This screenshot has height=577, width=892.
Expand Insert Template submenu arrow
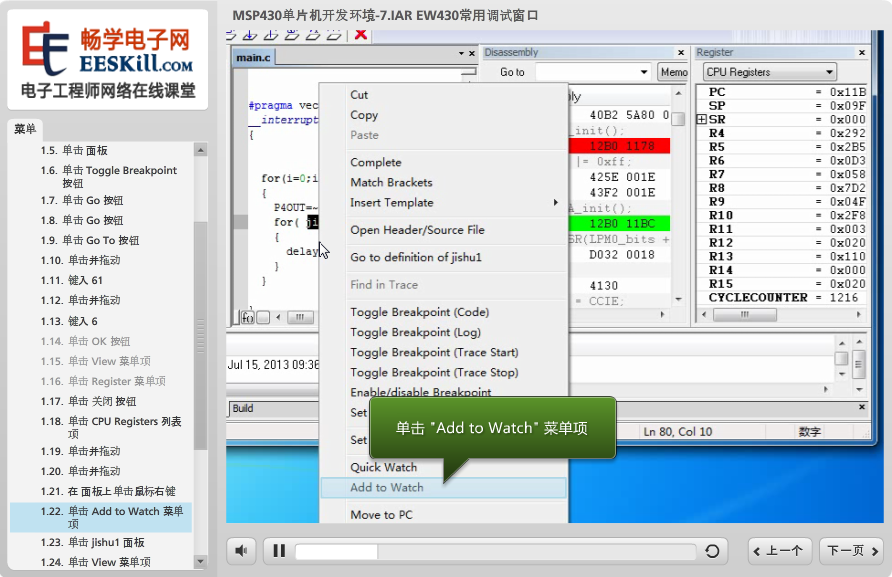[x=555, y=203]
